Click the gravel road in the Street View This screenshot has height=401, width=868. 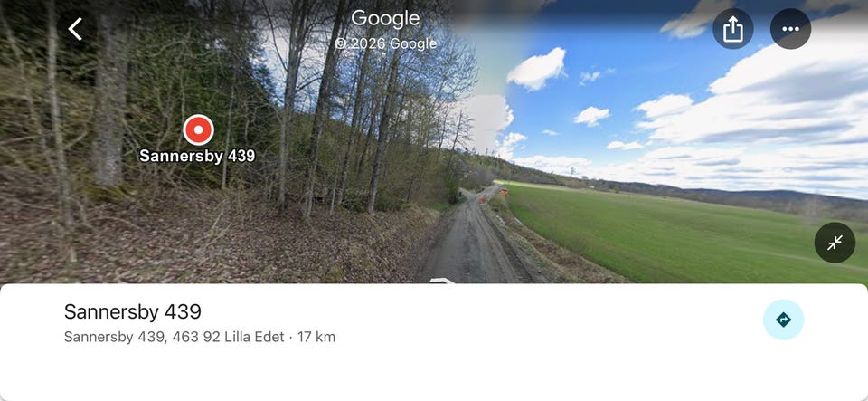(470, 243)
